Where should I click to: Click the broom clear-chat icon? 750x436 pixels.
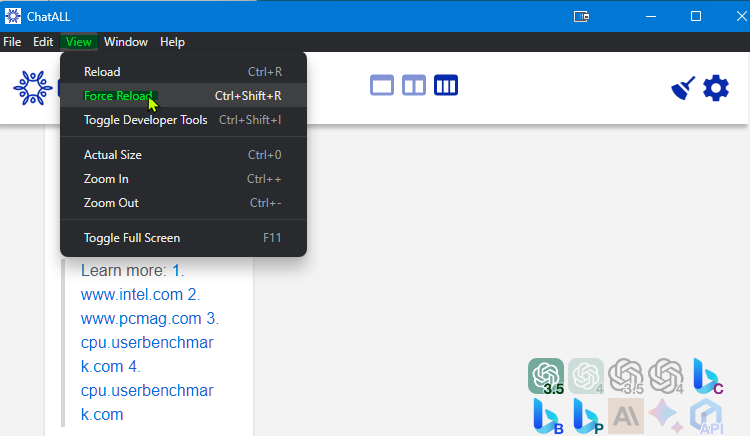(683, 88)
